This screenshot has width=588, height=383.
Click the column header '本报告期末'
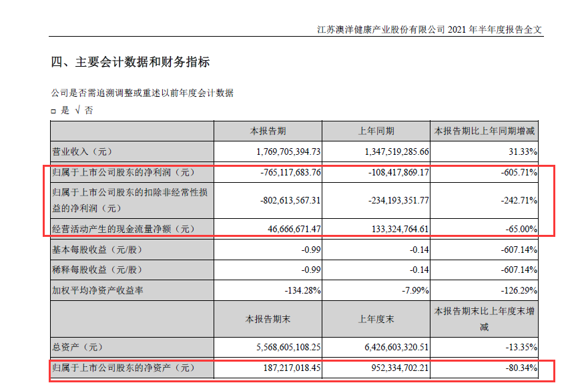coord(268,320)
